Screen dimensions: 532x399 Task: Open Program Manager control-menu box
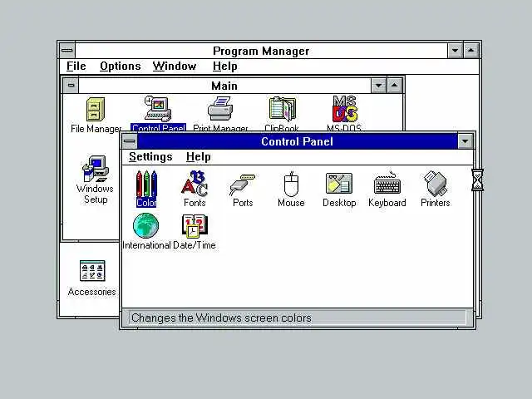click(67, 51)
